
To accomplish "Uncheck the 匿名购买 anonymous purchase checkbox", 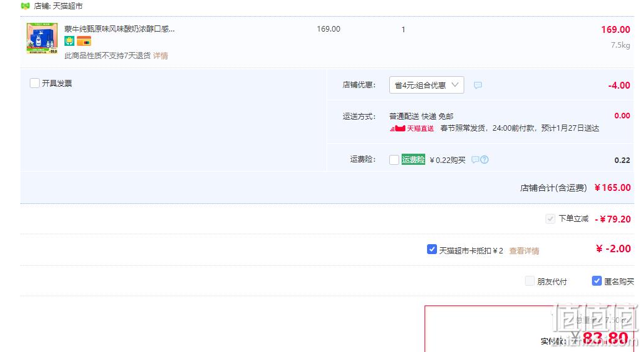I will pyautogui.click(x=597, y=281).
